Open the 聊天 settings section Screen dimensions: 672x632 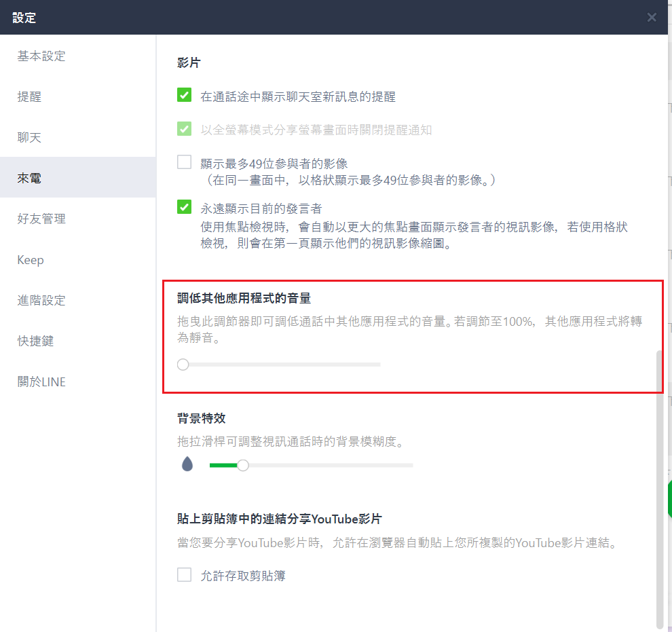coord(77,138)
